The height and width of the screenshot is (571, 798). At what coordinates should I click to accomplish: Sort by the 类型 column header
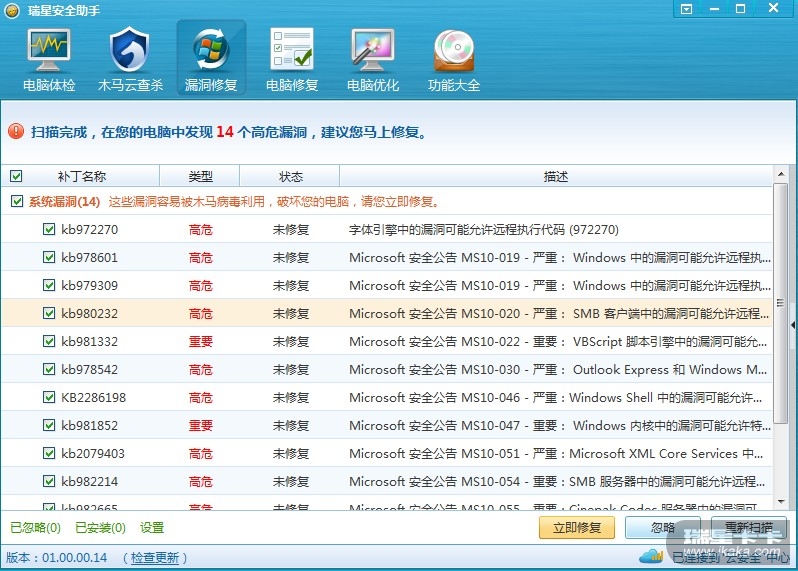click(x=200, y=177)
